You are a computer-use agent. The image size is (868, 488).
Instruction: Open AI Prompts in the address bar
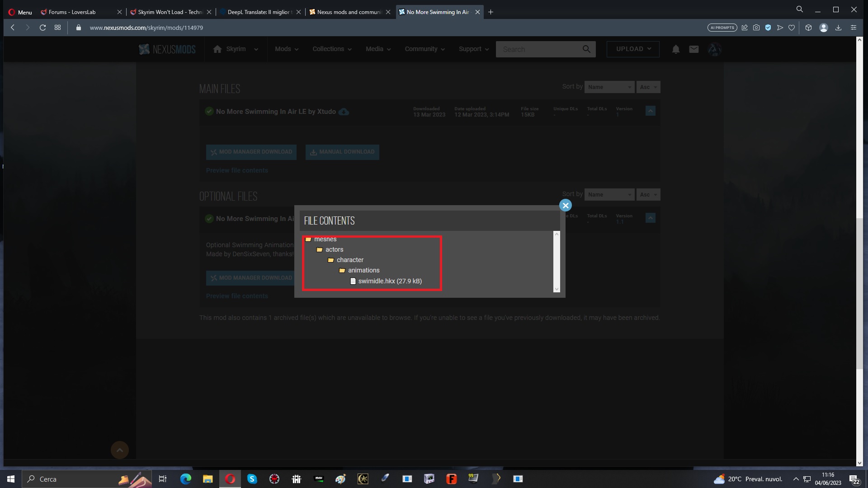(722, 28)
